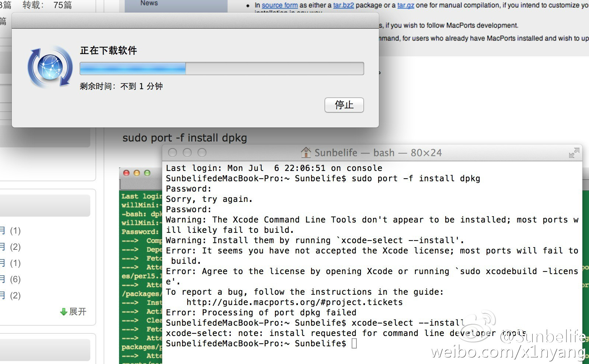
Task: Click '剩余时间: 不到 1 分钟' status text
Action: [121, 86]
